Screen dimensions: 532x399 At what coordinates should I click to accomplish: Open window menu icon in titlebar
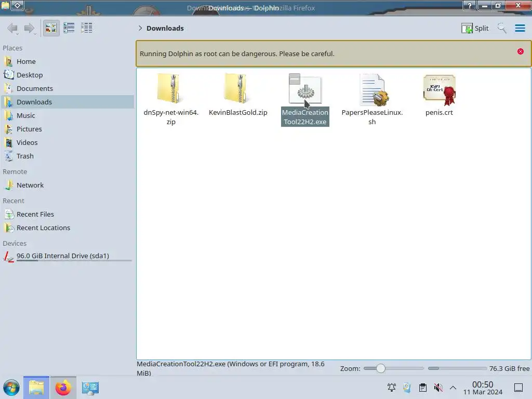coord(5,5)
